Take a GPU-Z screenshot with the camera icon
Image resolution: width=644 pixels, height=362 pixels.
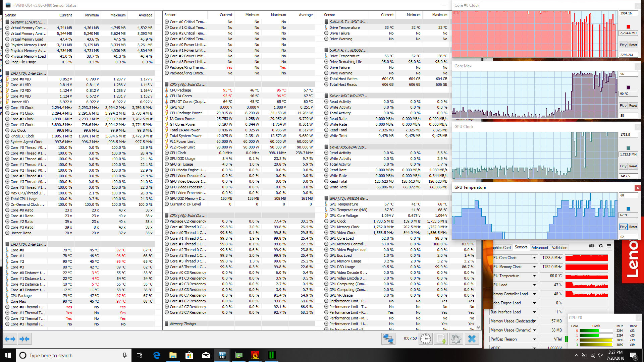pyautogui.click(x=591, y=246)
